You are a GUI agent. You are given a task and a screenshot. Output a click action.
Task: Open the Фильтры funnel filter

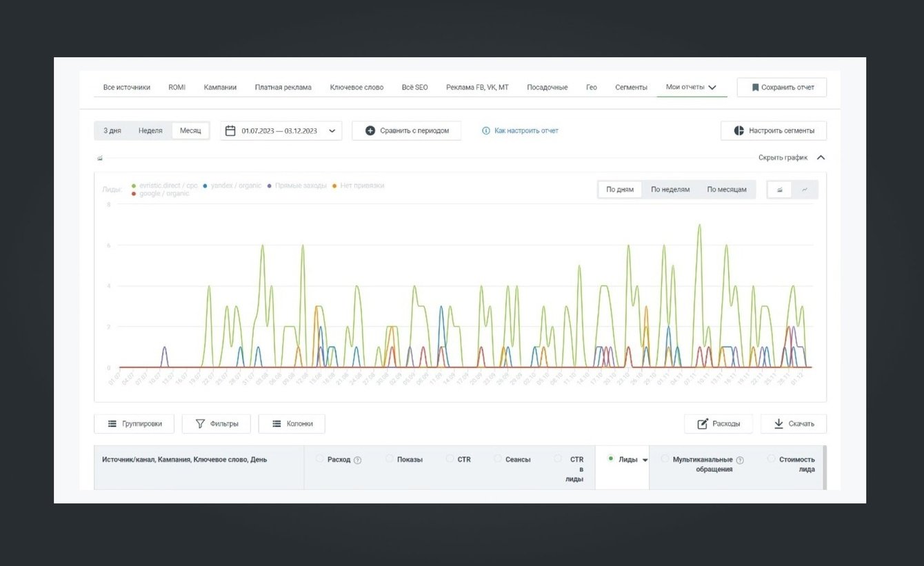click(201, 424)
